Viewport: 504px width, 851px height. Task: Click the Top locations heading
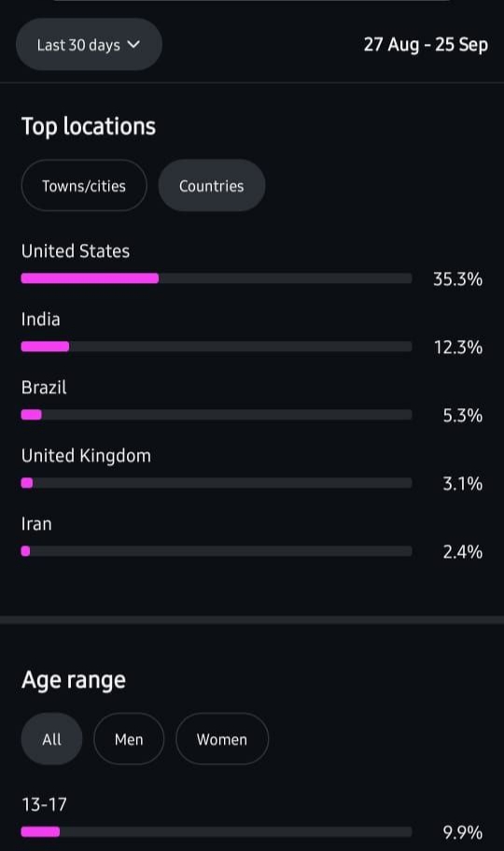coord(89,126)
